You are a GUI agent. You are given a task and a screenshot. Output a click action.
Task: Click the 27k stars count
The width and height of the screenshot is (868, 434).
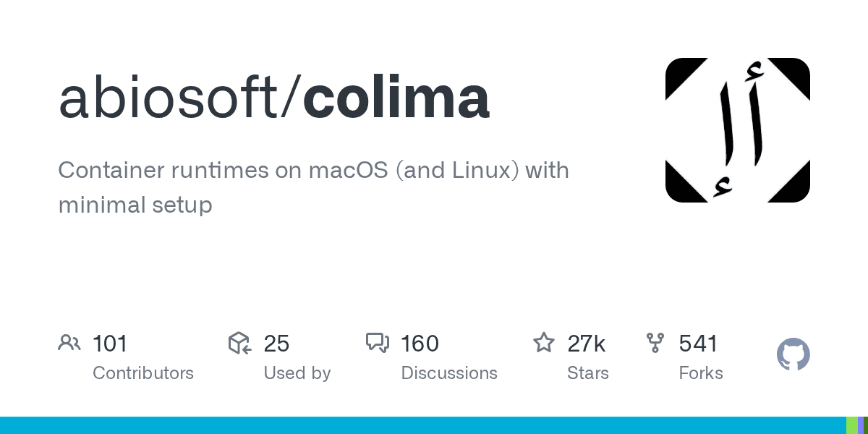586,343
